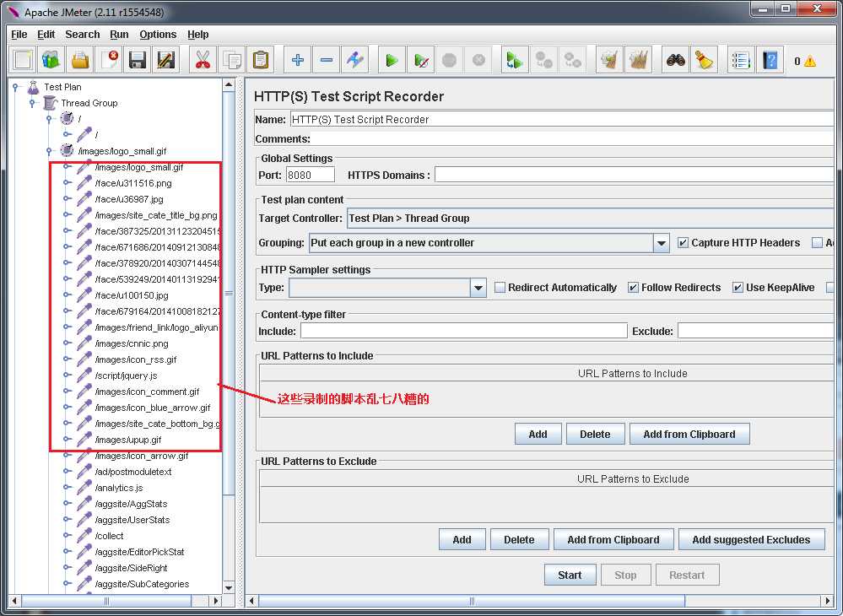843x616 pixels.
Task: Clear results with the single broom icon
Action: tap(609, 60)
